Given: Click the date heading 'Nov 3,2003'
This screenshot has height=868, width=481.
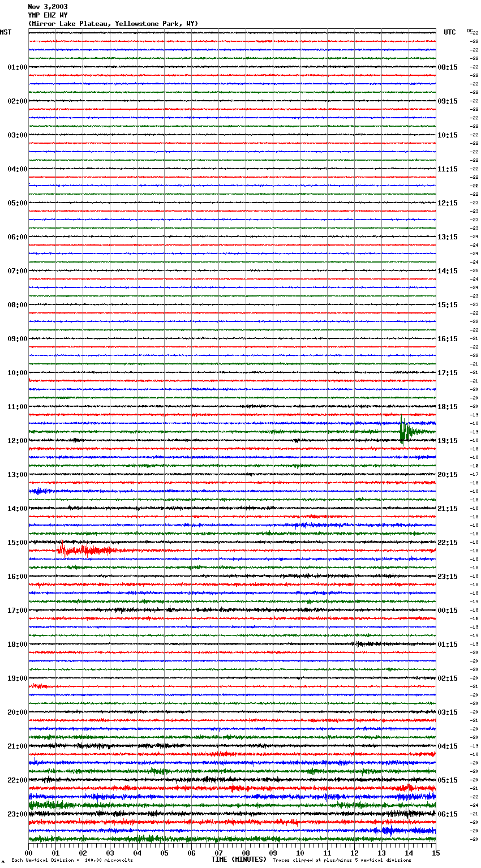Looking at the screenshot, I should point(48,7).
